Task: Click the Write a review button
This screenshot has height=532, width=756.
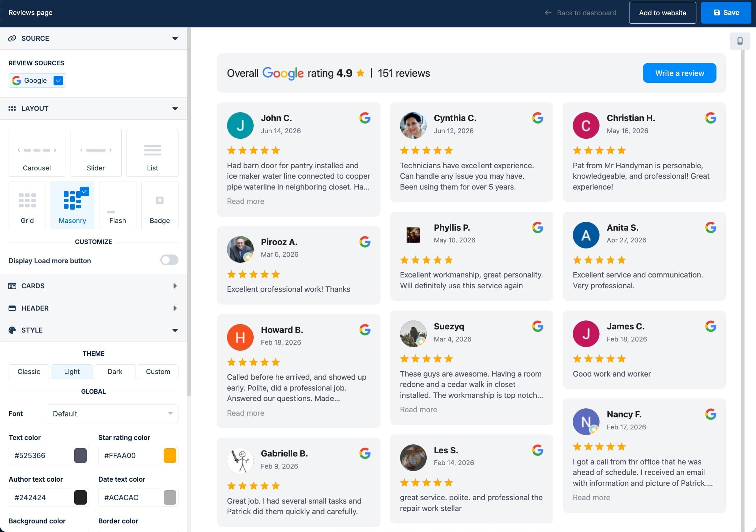Action: pos(679,73)
